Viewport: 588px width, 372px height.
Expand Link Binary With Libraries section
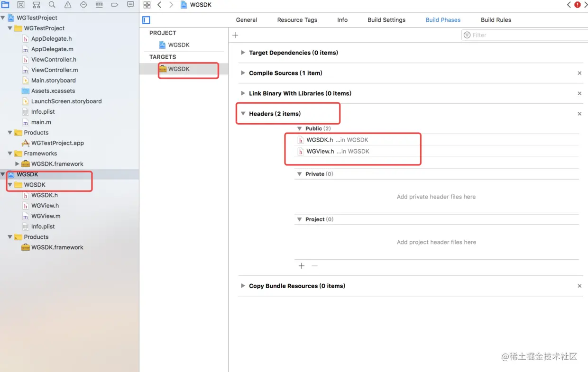pos(243,93)
